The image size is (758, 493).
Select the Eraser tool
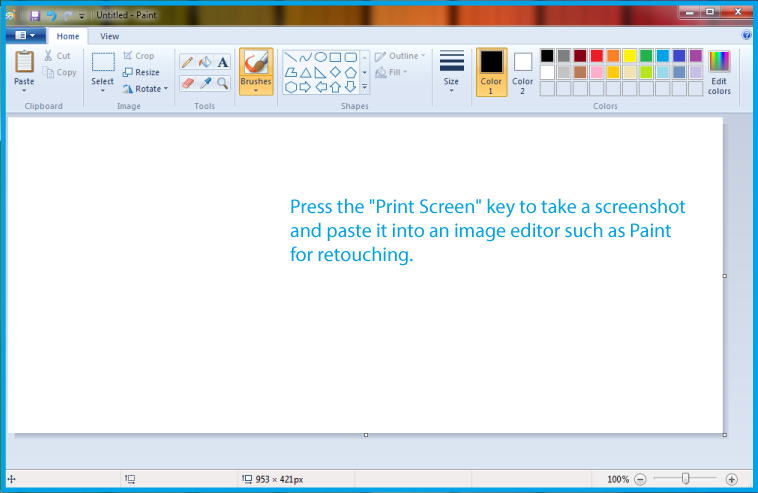(x=187, y=84)
